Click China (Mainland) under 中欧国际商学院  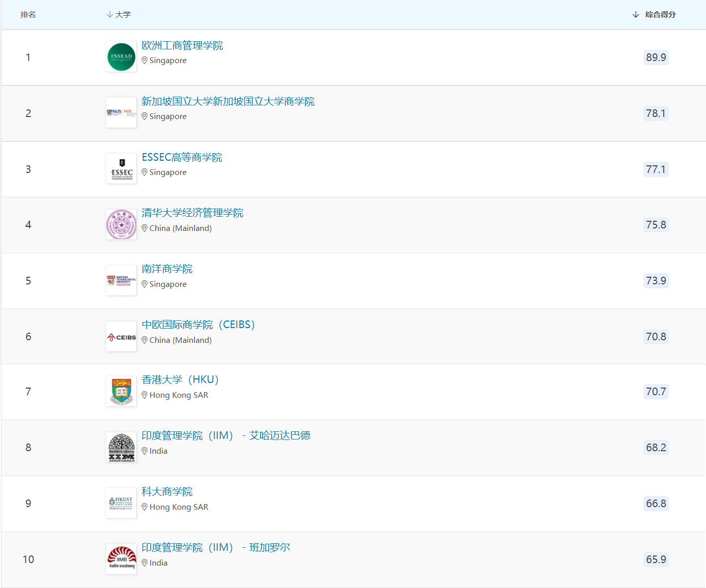181,340
